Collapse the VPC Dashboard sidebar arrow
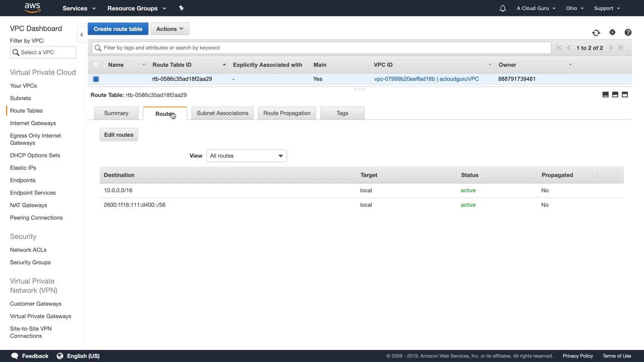 [82, 35]
